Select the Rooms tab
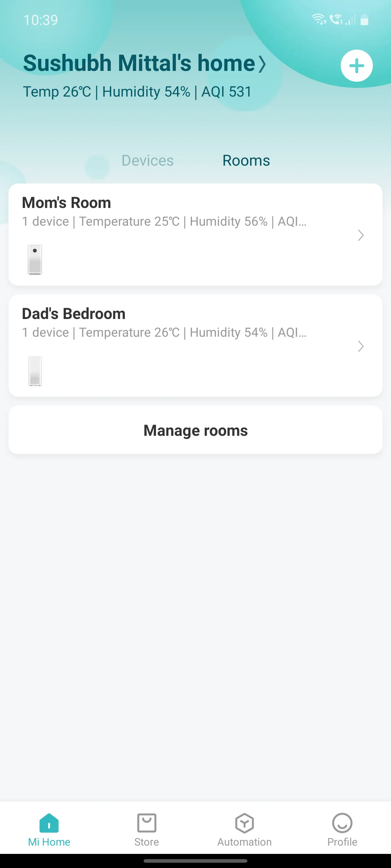This screenshot has width=391, height=868. coord(246,161)
